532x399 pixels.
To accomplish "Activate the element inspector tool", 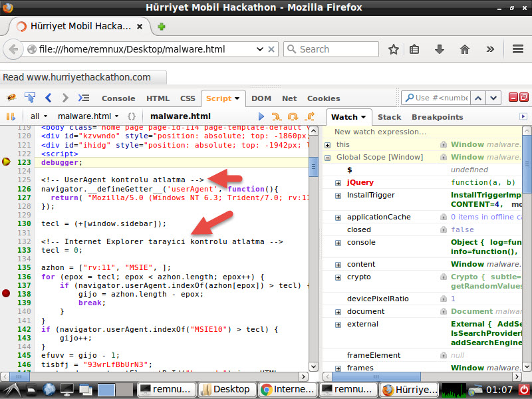I will (30, 98).
